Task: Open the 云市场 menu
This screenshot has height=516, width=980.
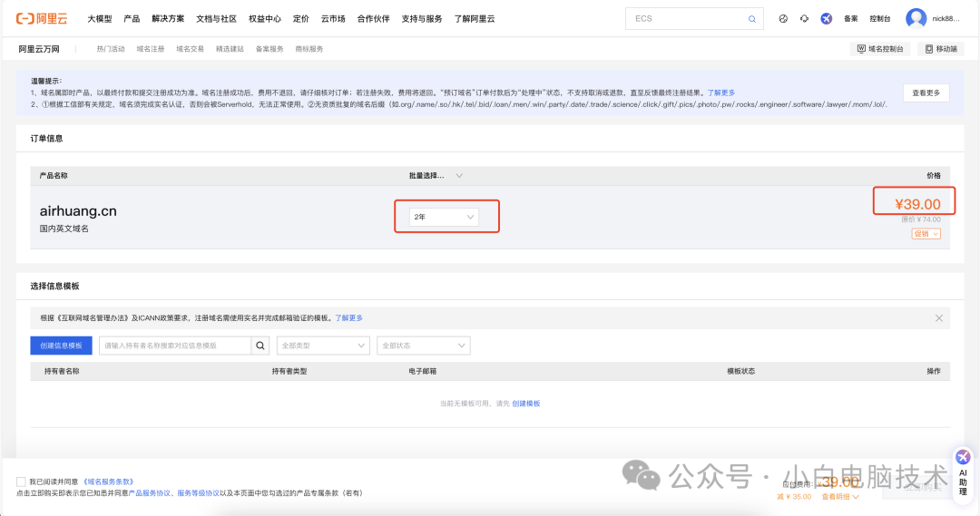Action: tap(333, 19)
